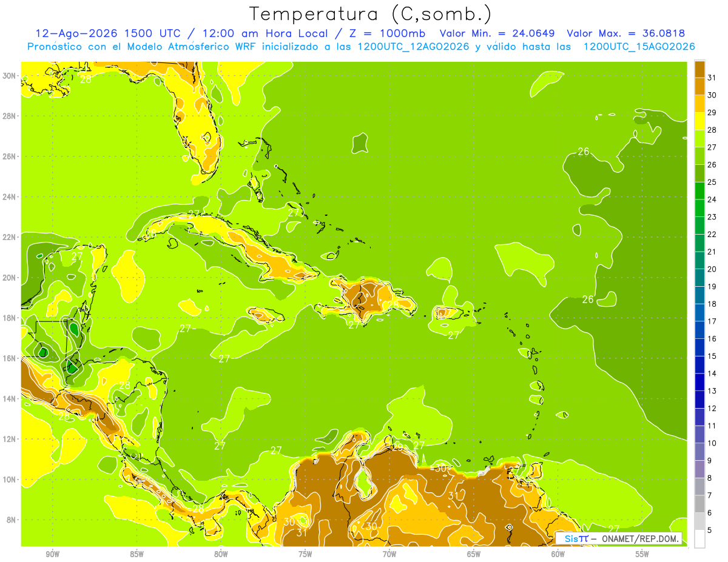Pick the amber swatch between 29 and 30
Screen dimensions: 728x562
[x=699, y=103]
